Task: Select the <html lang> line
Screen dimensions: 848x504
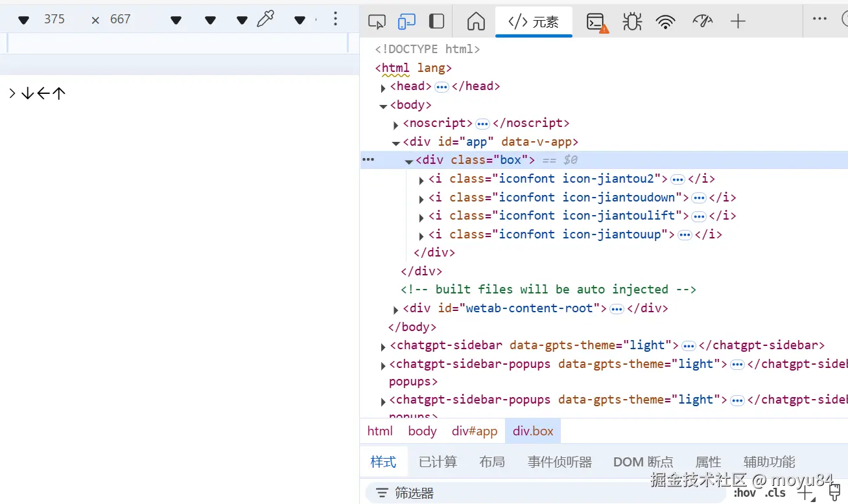Action: pyautogui.click(x=413, y=68)
